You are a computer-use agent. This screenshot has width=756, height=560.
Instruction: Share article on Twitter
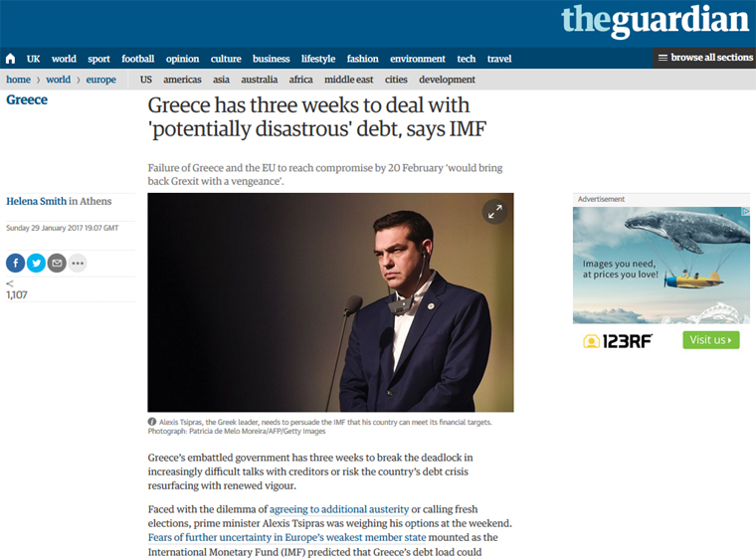36,263
